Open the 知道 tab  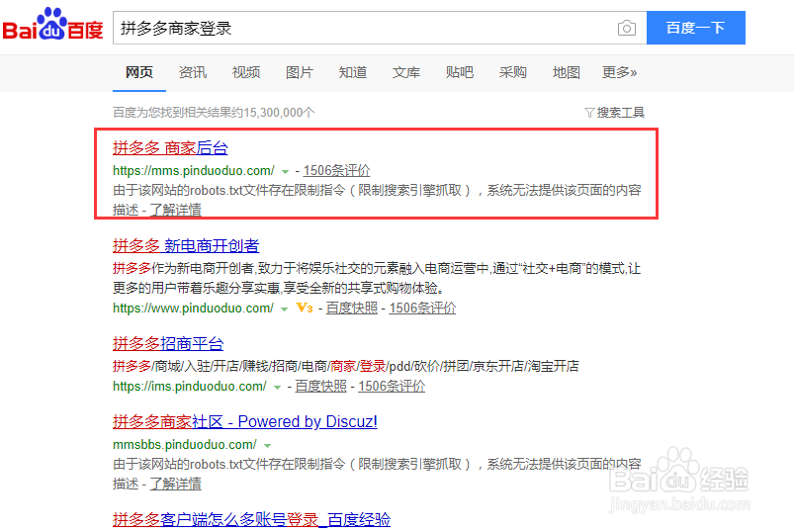pyautogui.click(x=353, y=72)
